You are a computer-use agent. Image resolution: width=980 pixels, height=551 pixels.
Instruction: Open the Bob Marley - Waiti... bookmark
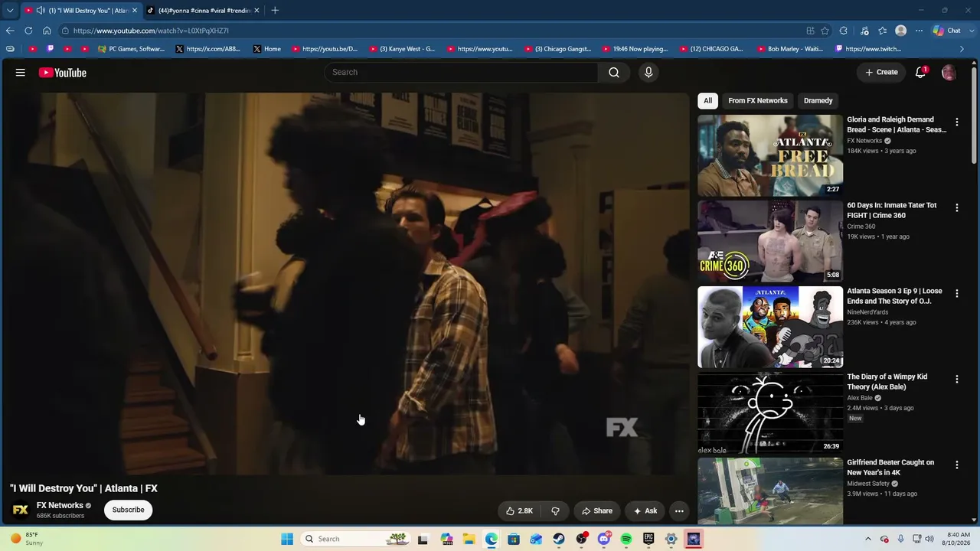(789, 49)
